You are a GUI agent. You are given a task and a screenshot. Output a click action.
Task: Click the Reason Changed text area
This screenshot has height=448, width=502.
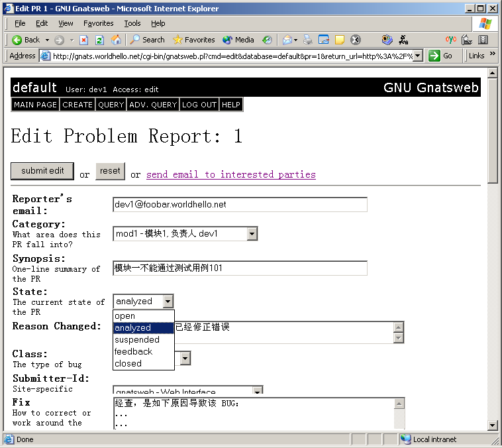coord(283,332)
